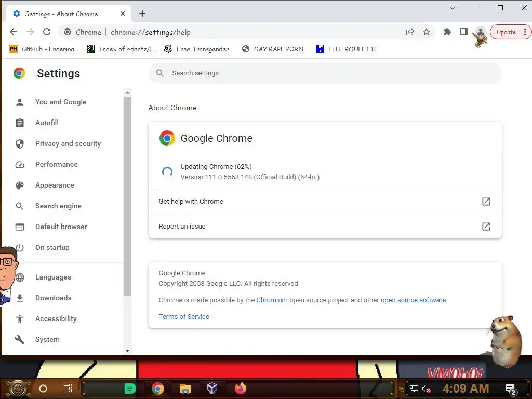Open the tab search chevron
This screenshot has height=399, width=532.
453,8
